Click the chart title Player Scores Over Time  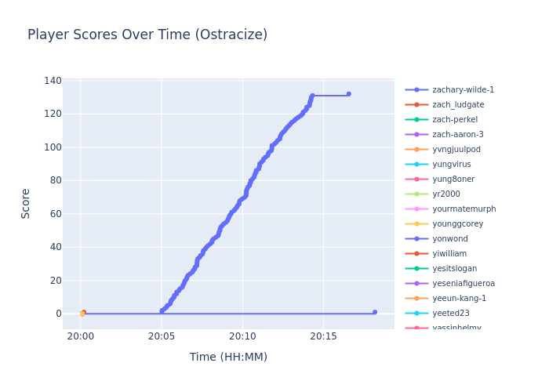(x=147, y=35)
